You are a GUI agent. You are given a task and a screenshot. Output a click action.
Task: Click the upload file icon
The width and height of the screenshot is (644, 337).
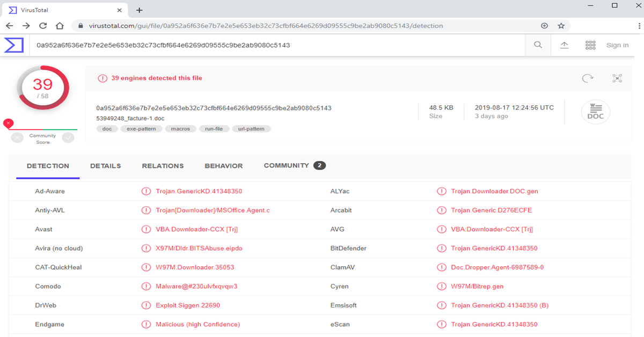tap(564, 45)
